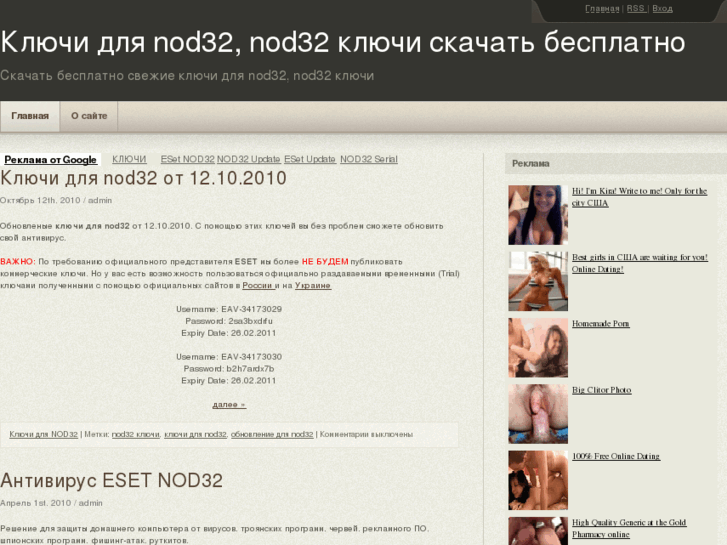Click the Вход login link
Screen dimensions: 727x545
tap(662, 8)
